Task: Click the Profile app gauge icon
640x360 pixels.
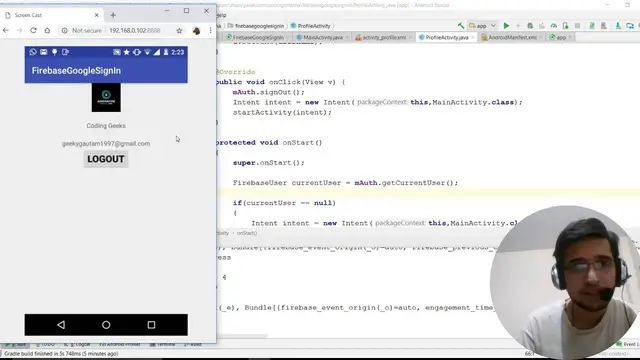Action: [553, 26]
